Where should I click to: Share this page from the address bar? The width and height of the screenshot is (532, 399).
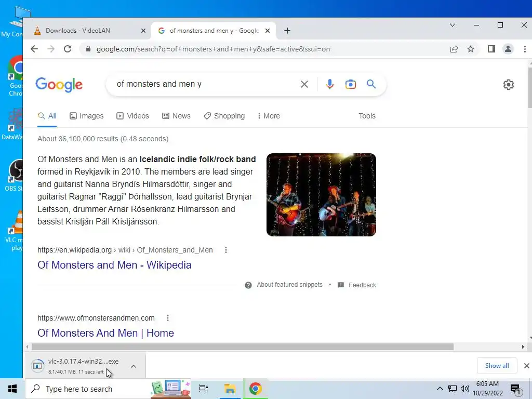[454, 49]
